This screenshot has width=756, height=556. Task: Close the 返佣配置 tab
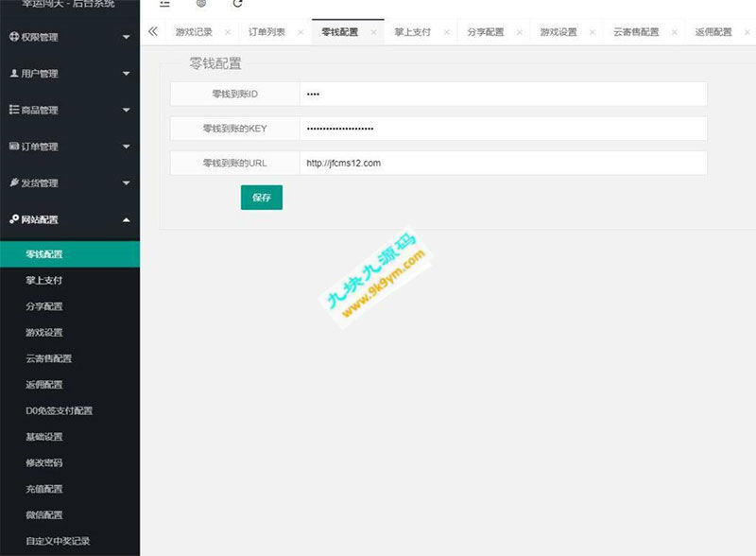tap(747, 32)
